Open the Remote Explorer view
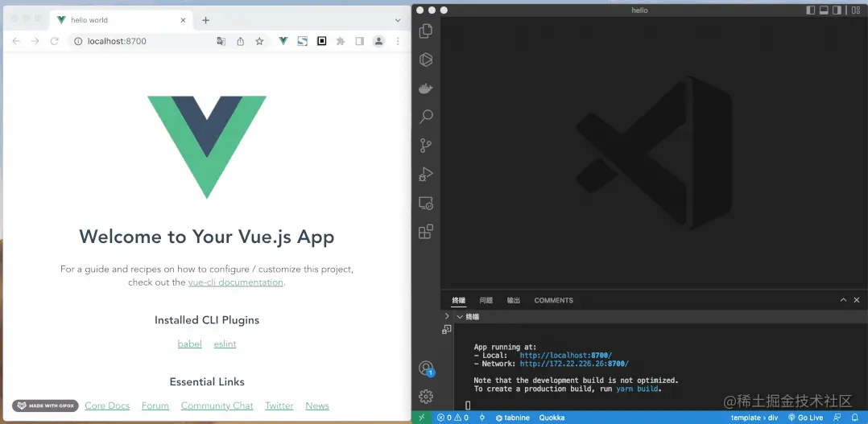The height and width of the screenshot is (424, 868). click(426, 203)
